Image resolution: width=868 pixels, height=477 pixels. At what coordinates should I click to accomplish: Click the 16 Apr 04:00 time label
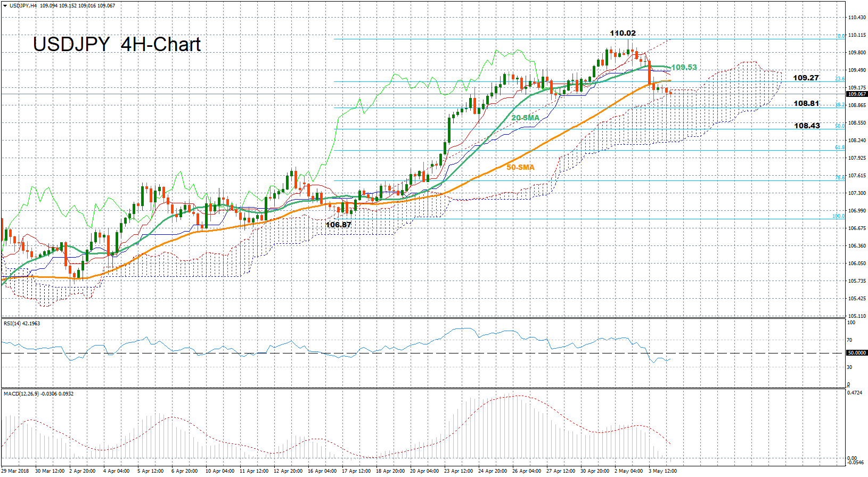coord(322,471)
